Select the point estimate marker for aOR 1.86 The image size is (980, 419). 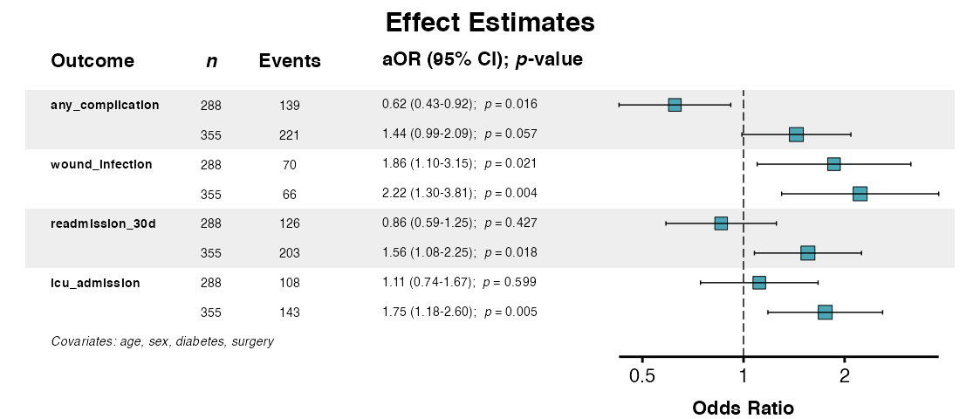pyautogui.click(x=833, y=164)
